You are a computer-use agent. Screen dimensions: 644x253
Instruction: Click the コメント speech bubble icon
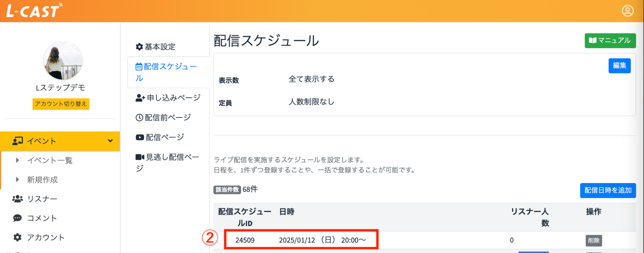(18, 218)
